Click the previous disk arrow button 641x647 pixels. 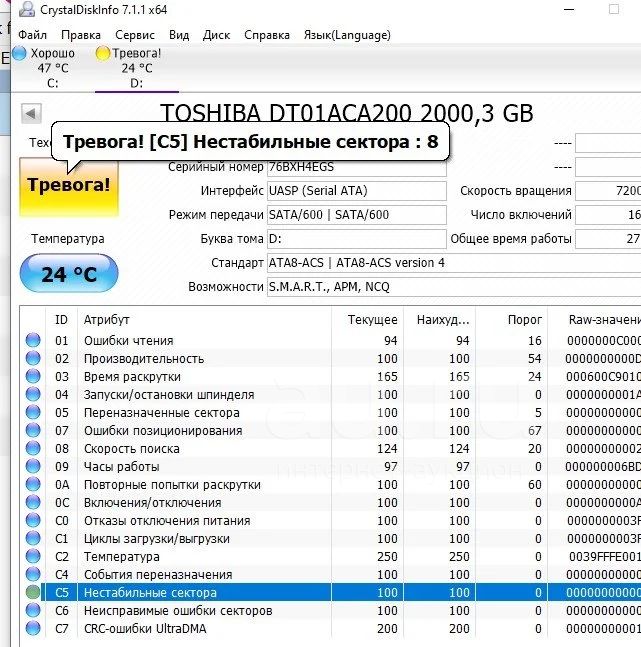pos(31,113)
